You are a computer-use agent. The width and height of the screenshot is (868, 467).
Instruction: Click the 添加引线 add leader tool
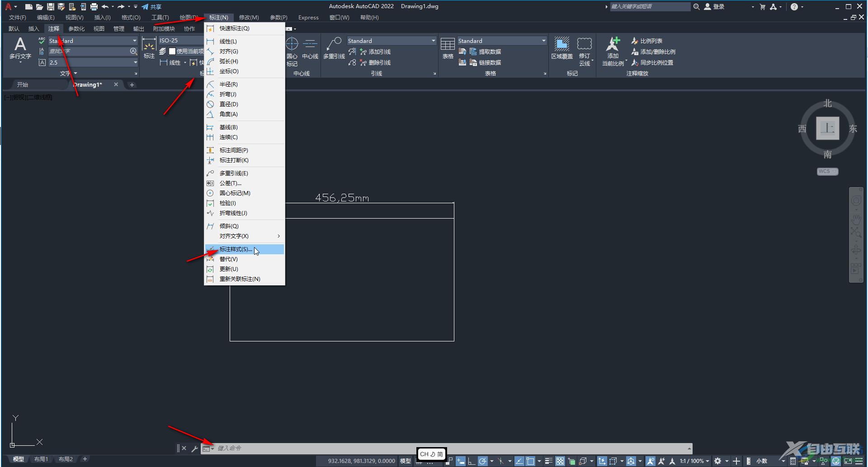point(375,52)
